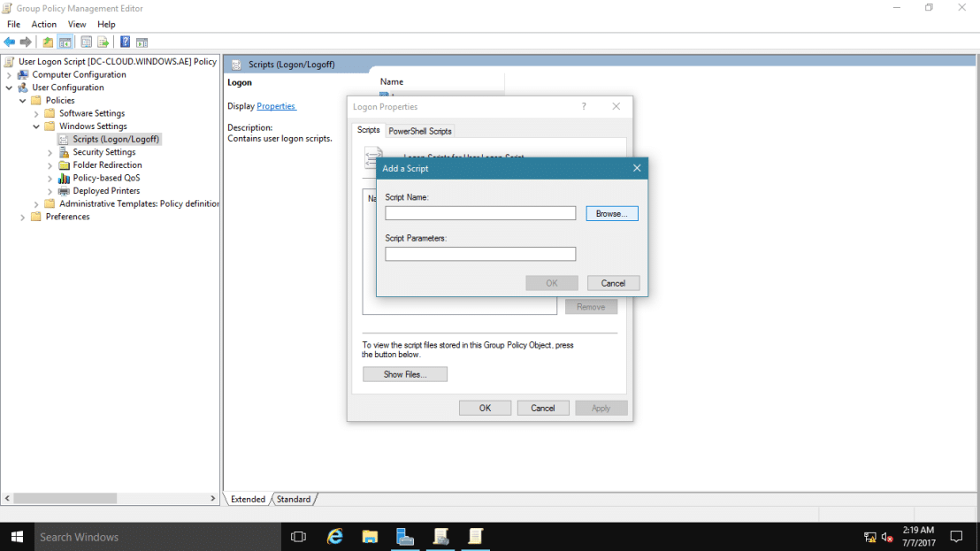980x551 pixels.
Task: Open the Action menu
Action: pyautogui.click(x=43, y=25)
